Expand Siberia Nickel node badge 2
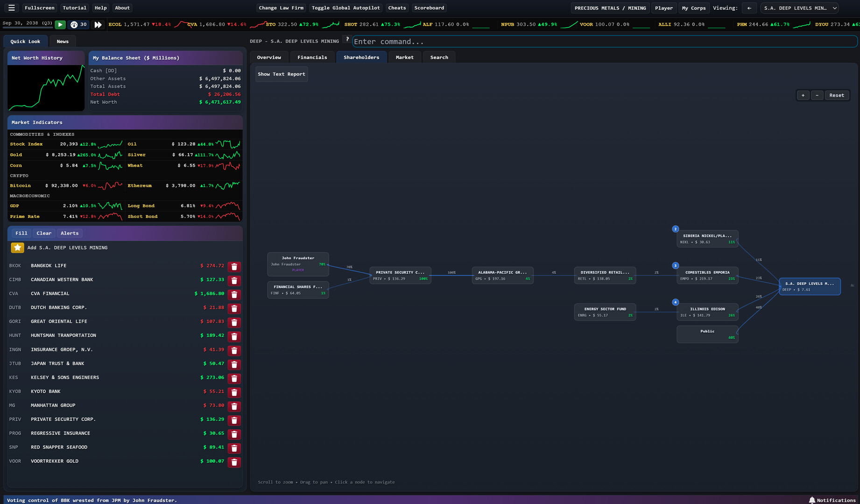Screen dimensions: 860x504 [x=675, y=229]
